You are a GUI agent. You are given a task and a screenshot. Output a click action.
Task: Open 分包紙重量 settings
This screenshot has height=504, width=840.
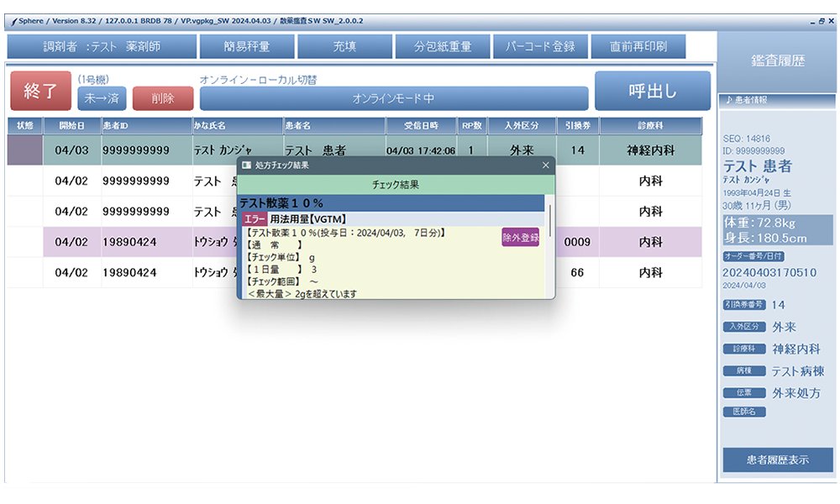coord(443,46)
